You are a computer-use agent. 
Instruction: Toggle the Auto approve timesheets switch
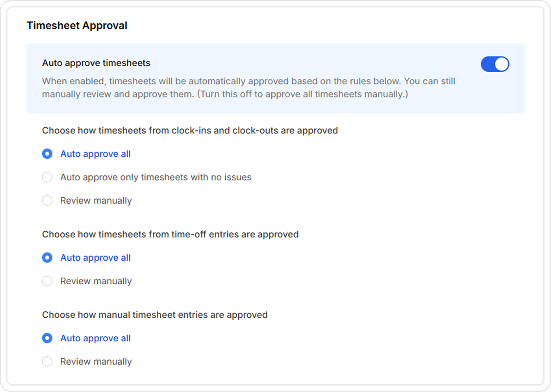pyautogui.click(x=495, y=64)
